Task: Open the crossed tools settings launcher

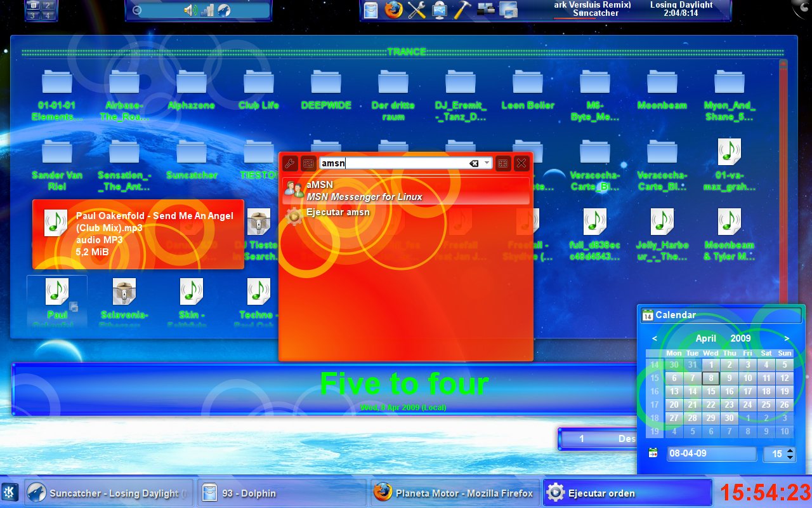Action: pos(416,10)
